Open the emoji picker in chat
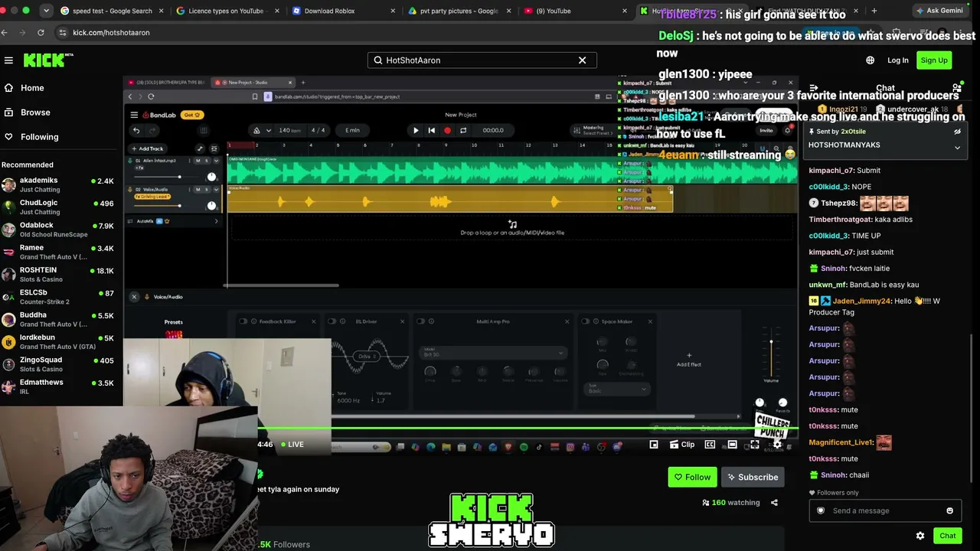This screenshot has width=980, height=551. [950, 510]
